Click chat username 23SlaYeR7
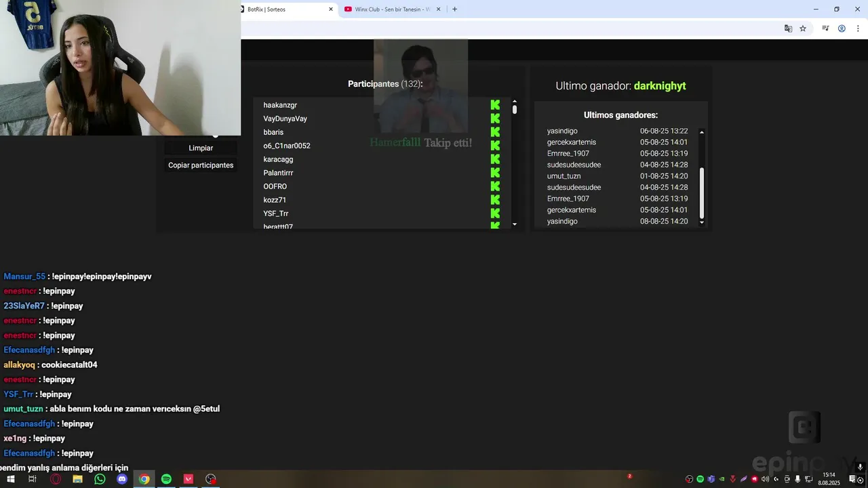868x488 pixels. click(24, 306)
